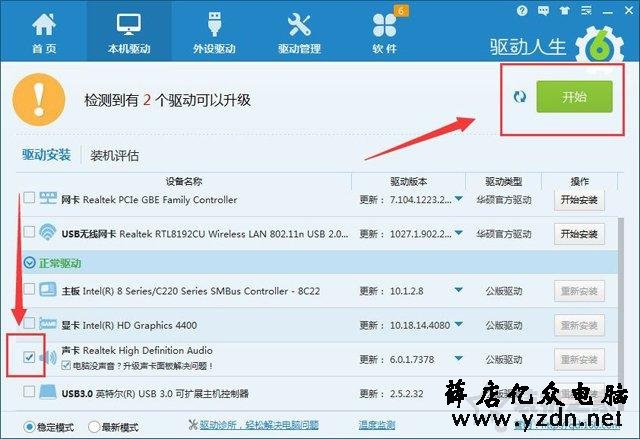Click the network card device icon
Screen dimensions: 640x439
(x=48, y=198)
